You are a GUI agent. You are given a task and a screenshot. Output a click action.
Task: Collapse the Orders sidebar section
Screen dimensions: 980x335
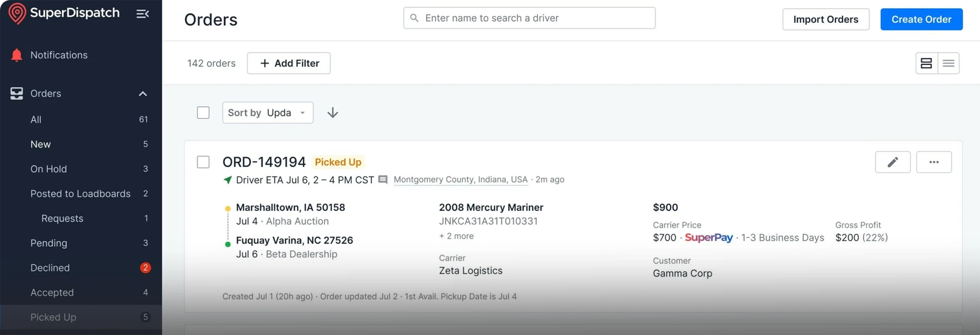pyautogui.click(x=143, y=94)
